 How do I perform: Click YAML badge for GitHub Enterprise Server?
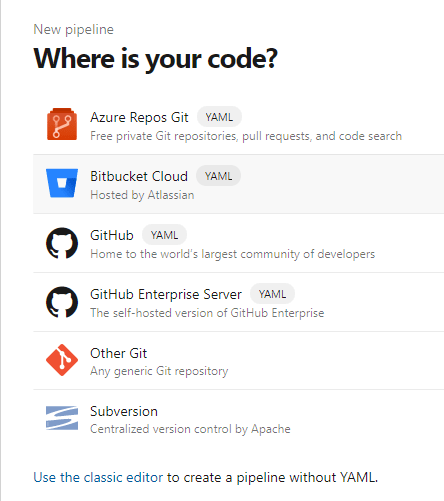[x=272, y=294]
